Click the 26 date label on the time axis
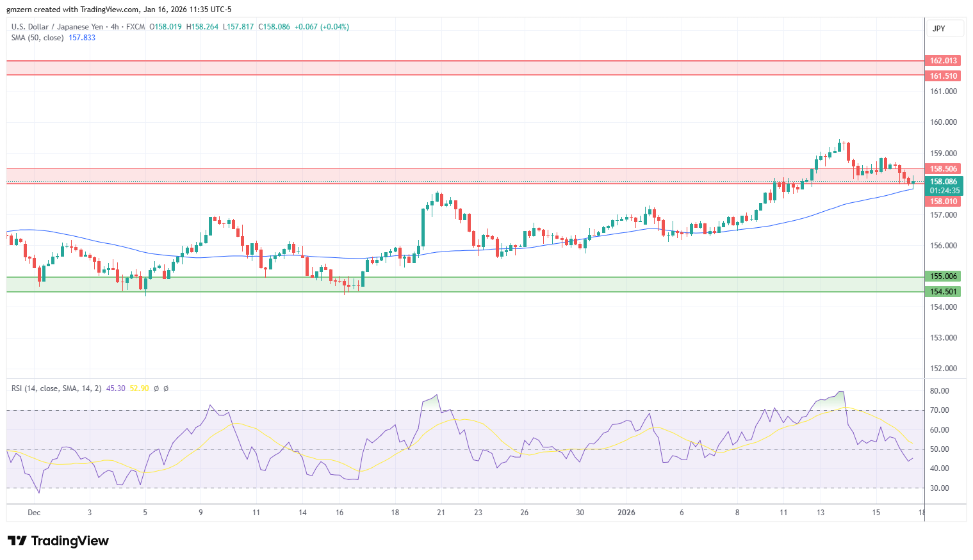 524,513
